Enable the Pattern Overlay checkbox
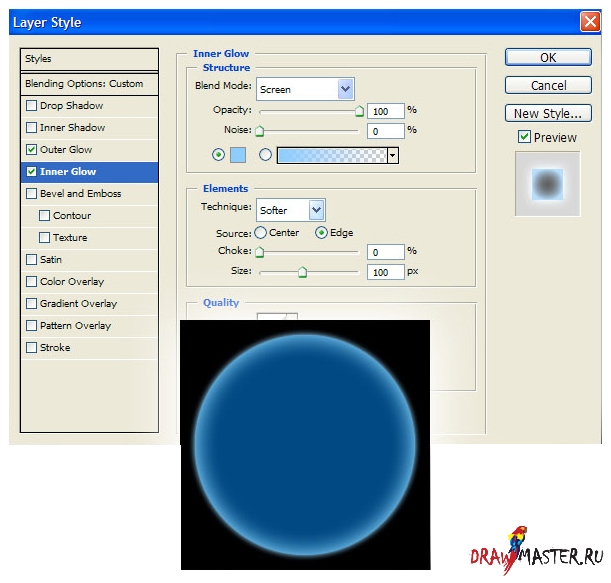The width and height of the screenshot is (611, 583). 31,325
